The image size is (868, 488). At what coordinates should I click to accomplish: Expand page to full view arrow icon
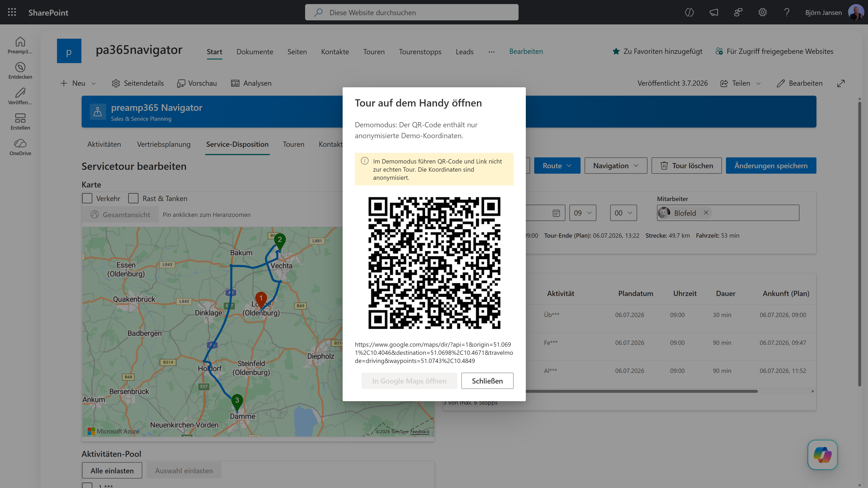[841, 83]
